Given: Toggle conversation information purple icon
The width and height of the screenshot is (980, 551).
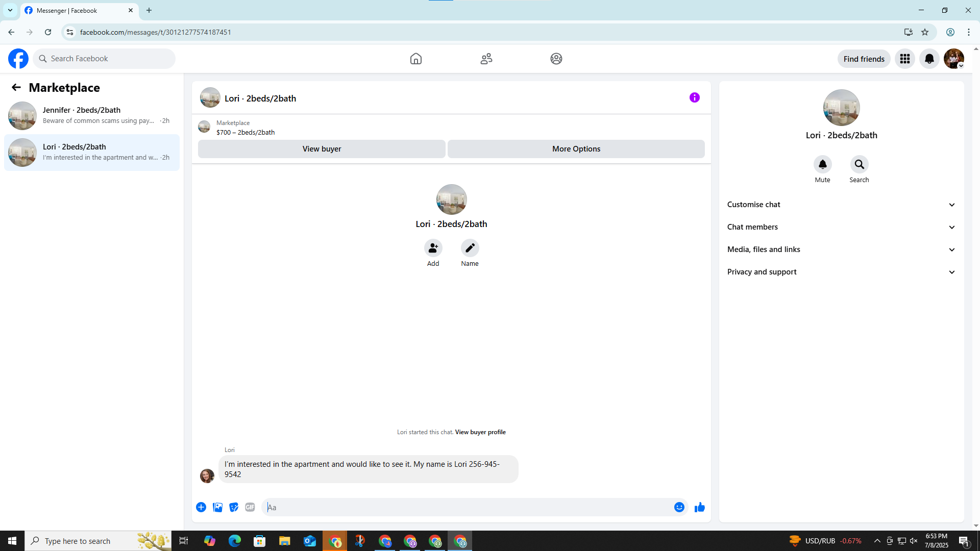Looking at the screenshot, I should click(694, 97).
